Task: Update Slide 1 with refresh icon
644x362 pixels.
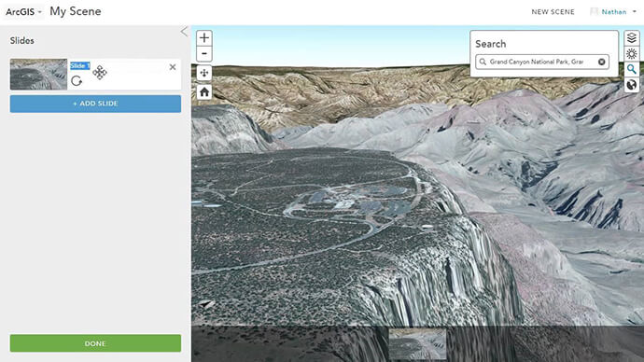Action: tap(77, 81)
